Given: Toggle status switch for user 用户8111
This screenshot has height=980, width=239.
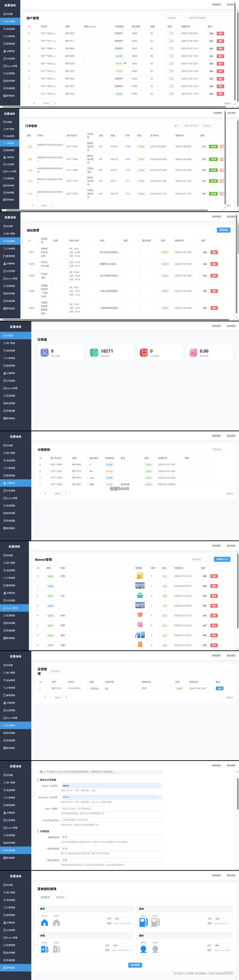Looking at the screenshot, I should point(171,41).
